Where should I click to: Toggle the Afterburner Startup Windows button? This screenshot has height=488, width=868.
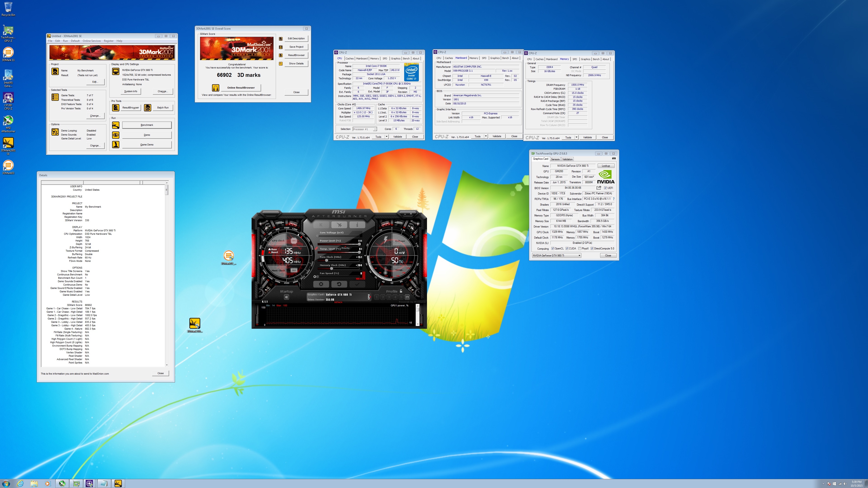[x=286, y=297]
